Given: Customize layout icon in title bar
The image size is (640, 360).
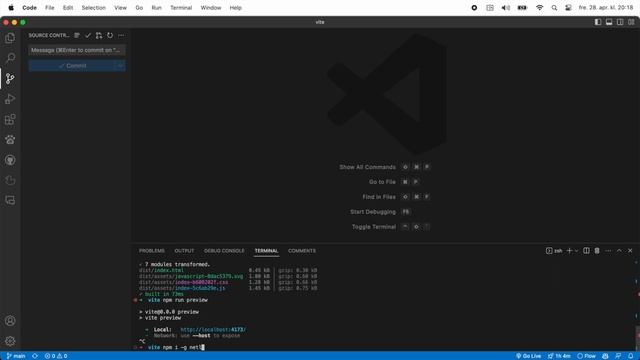Looking at the screenshot, I should click(631, 22).
